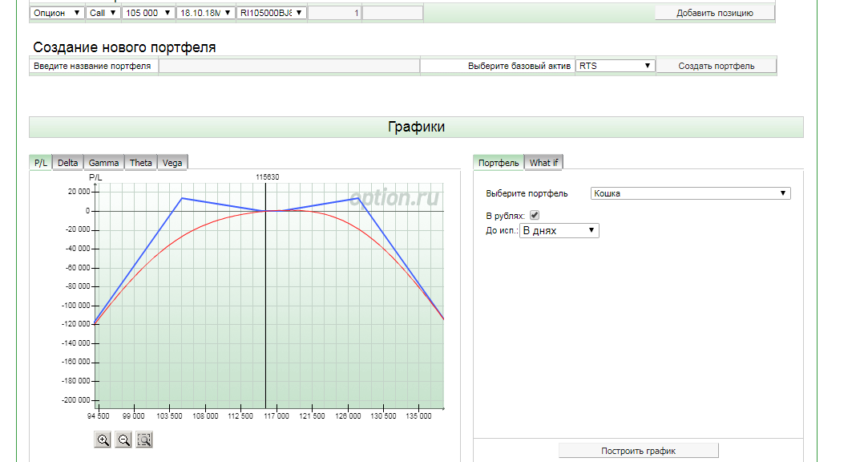Click the 115630 current price label
The image size is (868, 462).
coord(268,177)
